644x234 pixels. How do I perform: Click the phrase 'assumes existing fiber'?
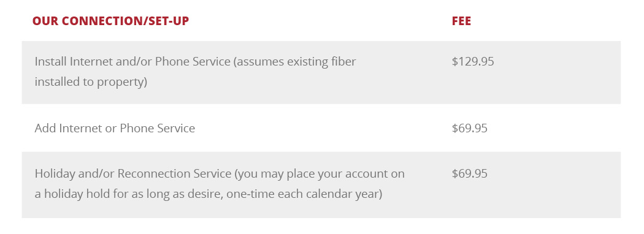click(x=296, y=62)
